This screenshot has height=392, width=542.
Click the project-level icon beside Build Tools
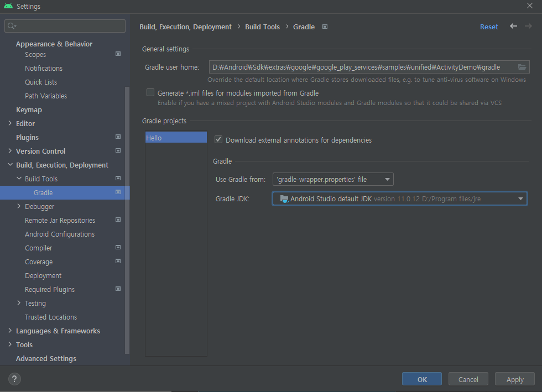(118, 179)
